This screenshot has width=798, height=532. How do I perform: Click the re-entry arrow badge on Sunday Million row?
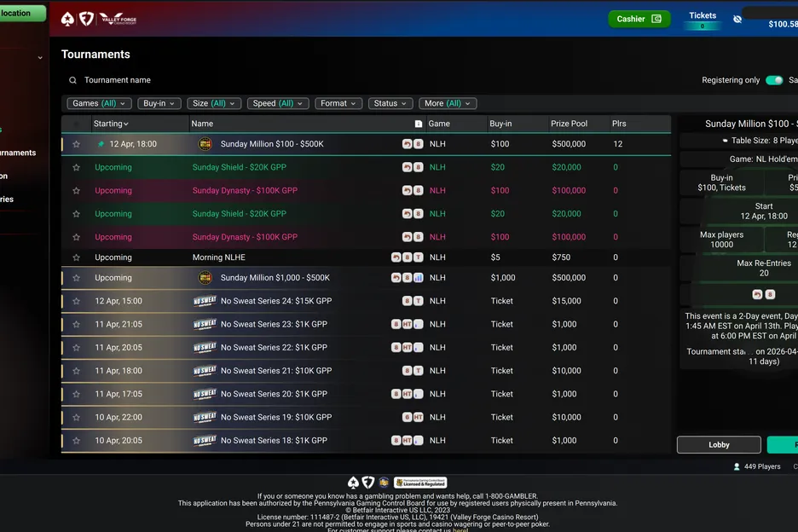[x=408, y=143]
